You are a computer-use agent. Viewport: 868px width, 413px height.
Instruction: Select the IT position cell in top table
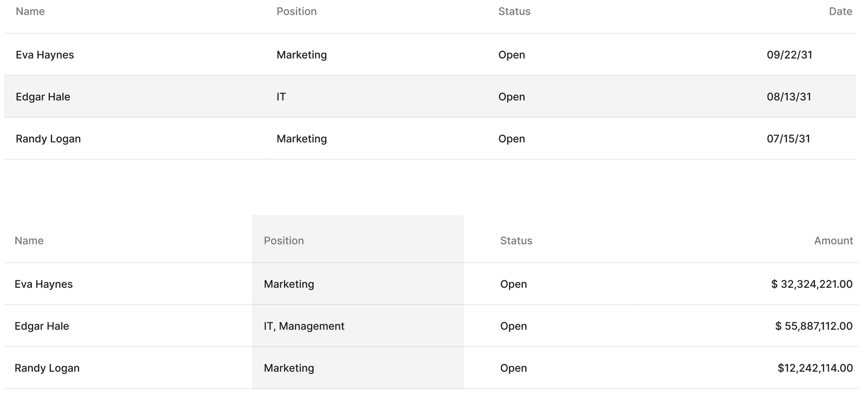tap(281, 97)
